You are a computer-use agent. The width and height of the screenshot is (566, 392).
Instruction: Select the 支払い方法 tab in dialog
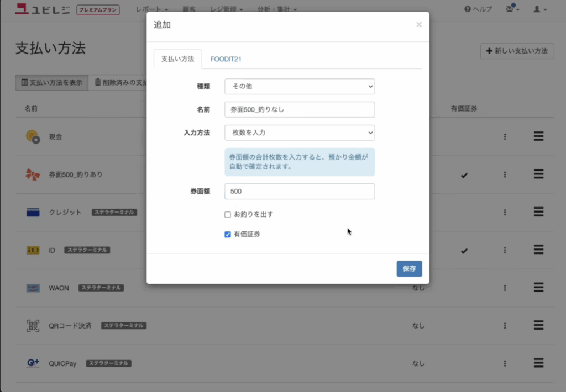[177, 59]
